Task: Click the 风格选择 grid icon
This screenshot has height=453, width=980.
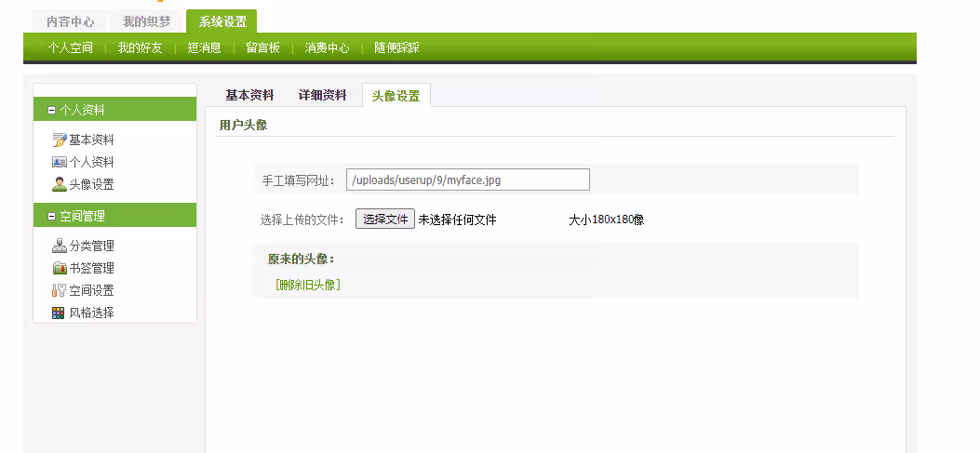Action: tap(60, 313)
